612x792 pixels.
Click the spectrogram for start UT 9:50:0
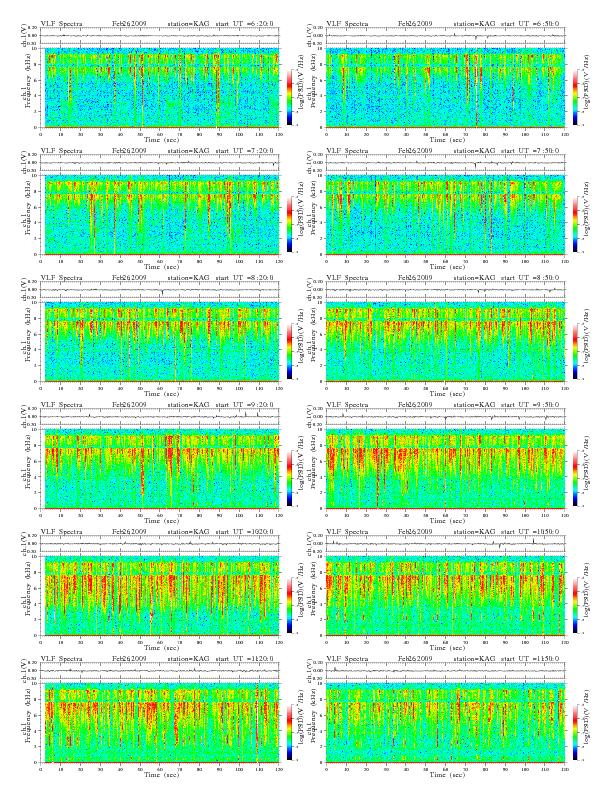click(445, 469)
